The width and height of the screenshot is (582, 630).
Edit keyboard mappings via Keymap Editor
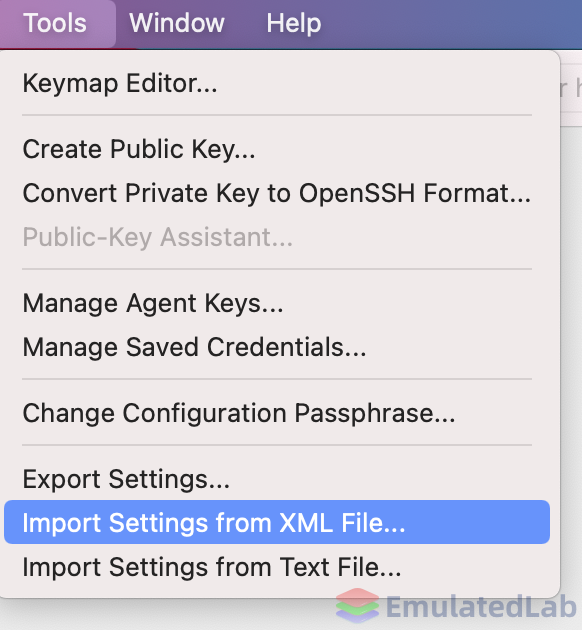click(277, 83)
